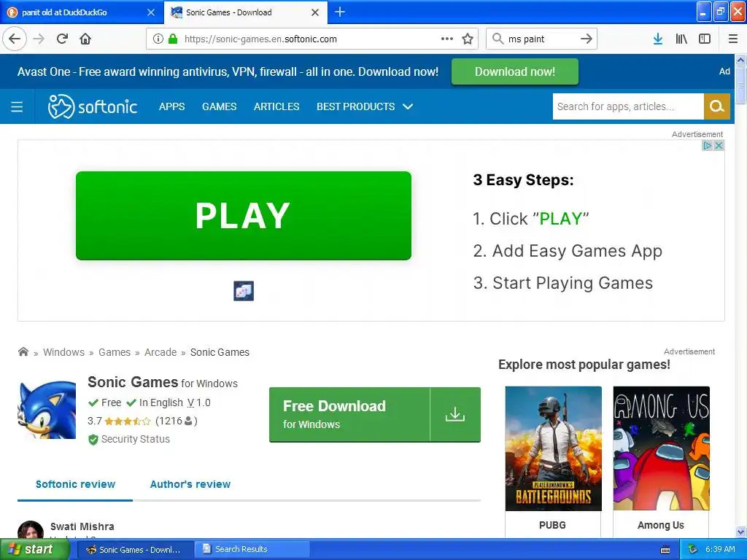Open the Firefox downloads panel
This screenshot has width=747, height=560.
coord(658,39)
